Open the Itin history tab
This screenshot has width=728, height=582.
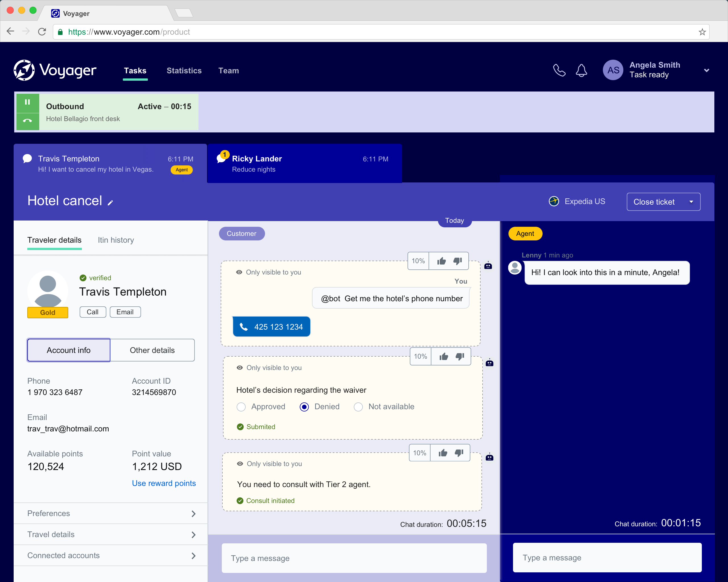click(116, 240)
